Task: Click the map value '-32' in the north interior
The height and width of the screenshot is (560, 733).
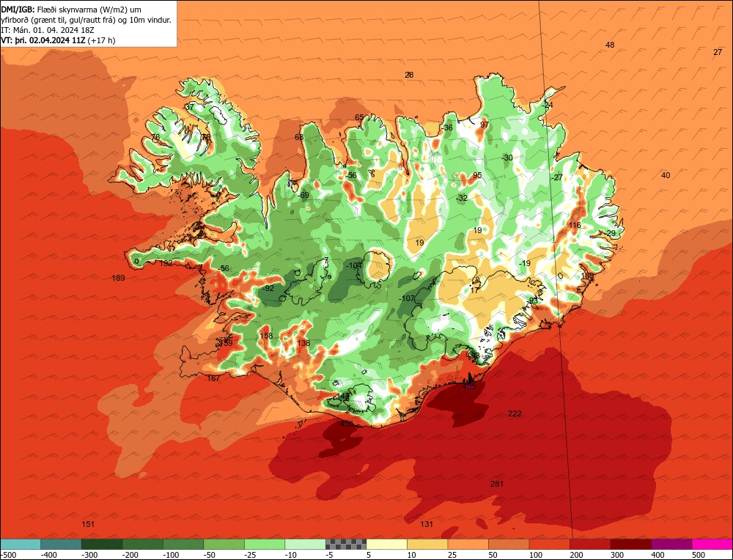Action: click(x=462, y=198)
